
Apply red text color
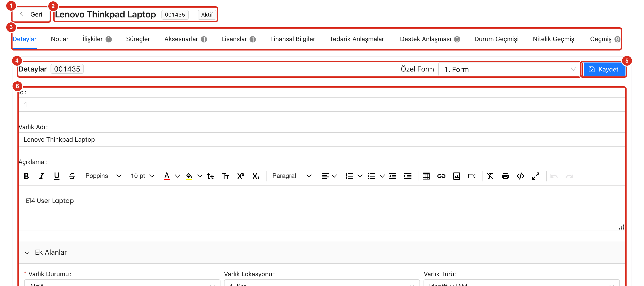167,176
